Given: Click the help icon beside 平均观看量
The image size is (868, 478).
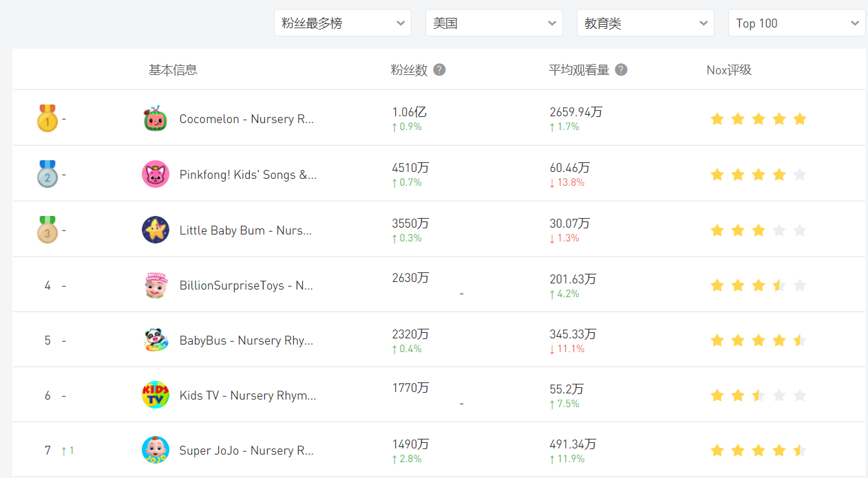Looking at the screenshot, I should [621, 69].
